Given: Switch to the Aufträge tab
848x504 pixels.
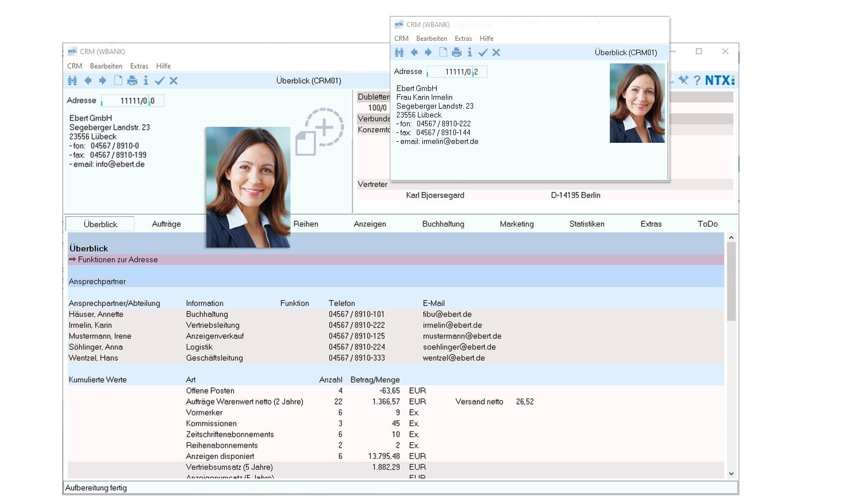Looking at the screenshot, I should (x=167, y=224).
